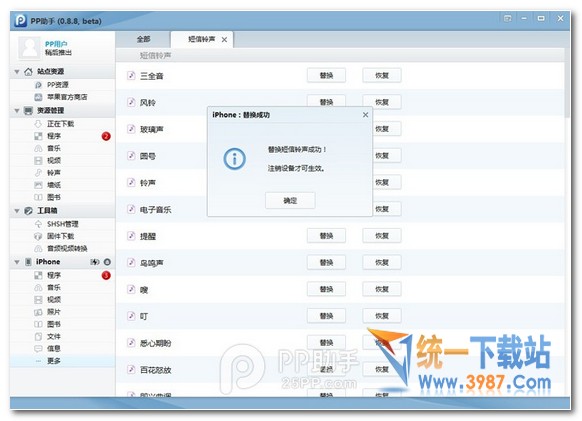Screen dimensions: 582x421
Task: Click 替换 for 提醒
Action: pos(326,236)
